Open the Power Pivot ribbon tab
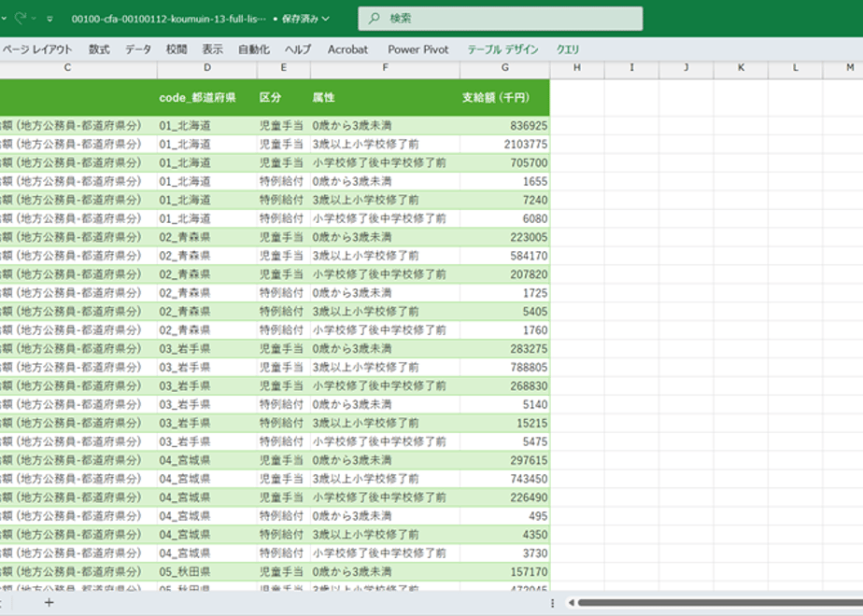The width and height of the screenshot is (863, 616). tap(418, 49)
